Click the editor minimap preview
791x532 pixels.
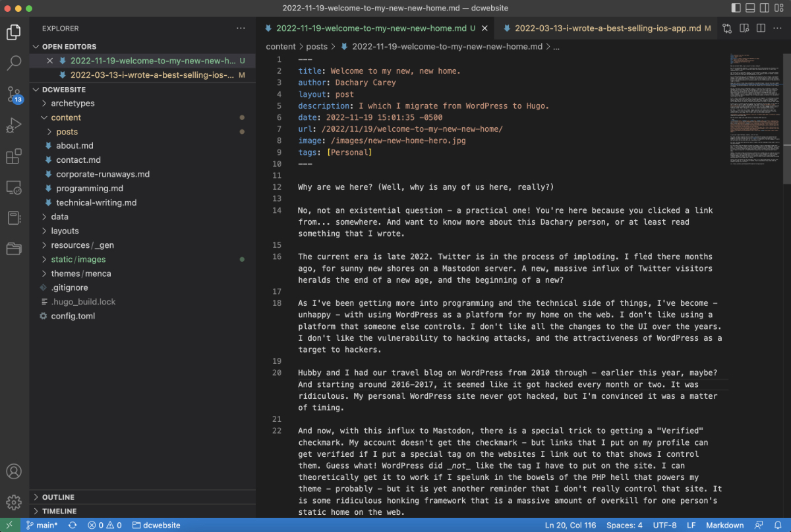coord(755,109)
